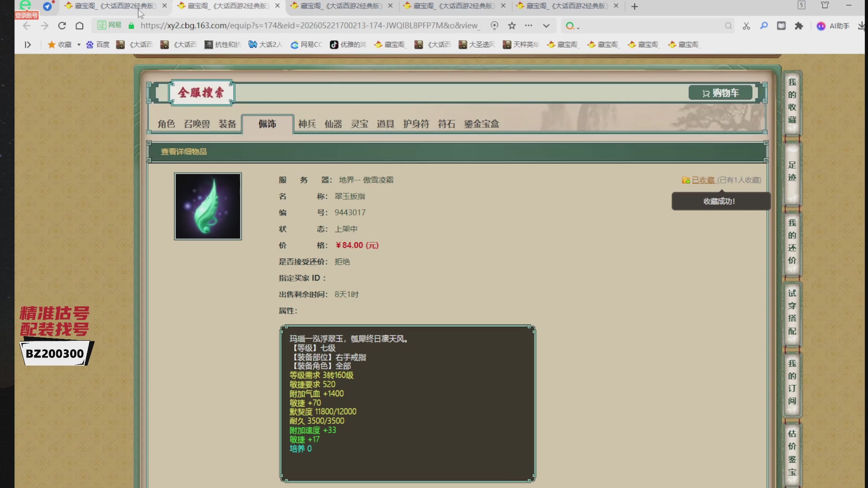Select the 鎏金宝盒 category tab

click(x=481, y=124)
